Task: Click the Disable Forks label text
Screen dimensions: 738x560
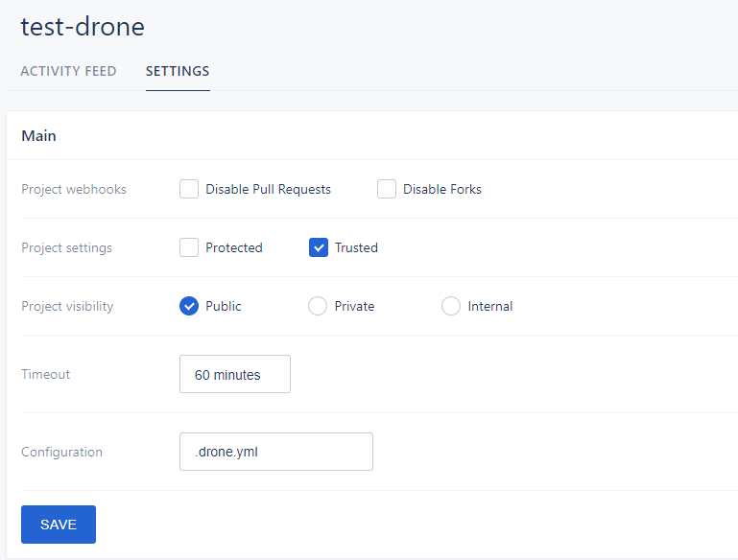Action: tap(442, 189)
